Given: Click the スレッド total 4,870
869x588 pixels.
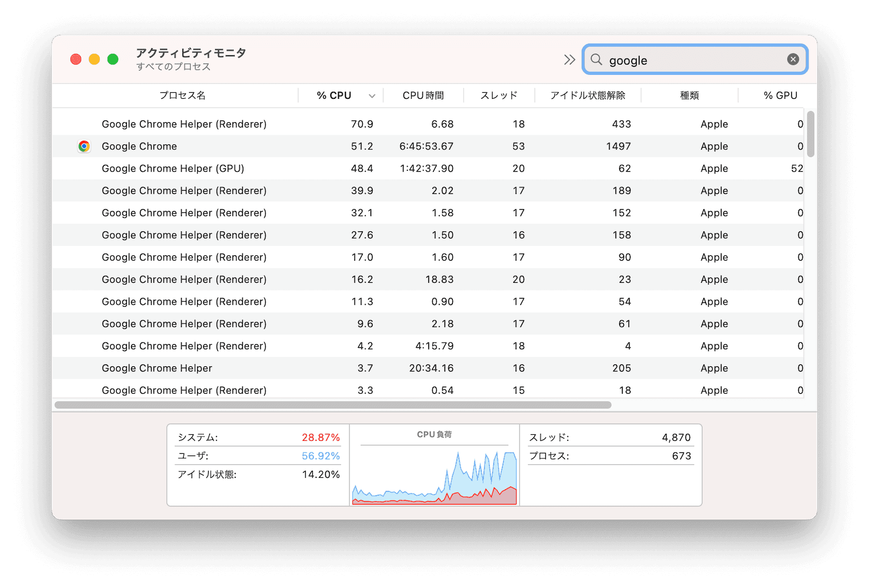Looking at the screenshot, I should pos(676,438).
